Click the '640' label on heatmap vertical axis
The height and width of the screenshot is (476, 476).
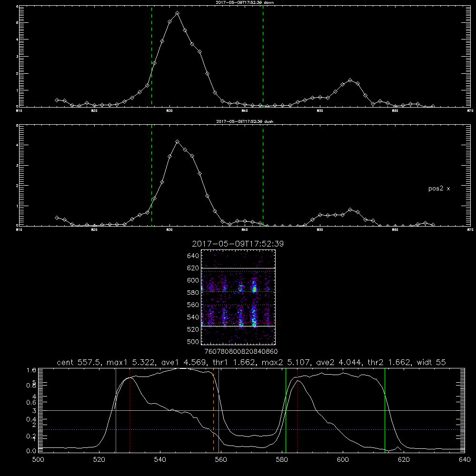tap(193, 256)
